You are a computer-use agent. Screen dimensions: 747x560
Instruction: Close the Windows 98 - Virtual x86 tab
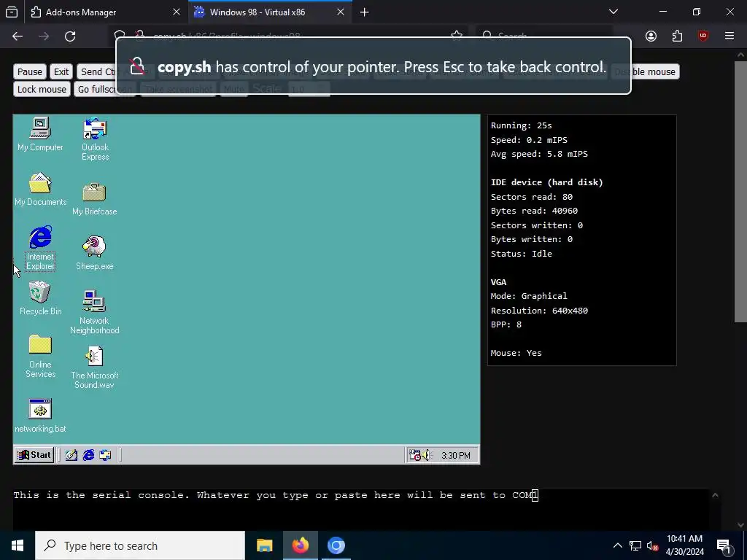341,12
